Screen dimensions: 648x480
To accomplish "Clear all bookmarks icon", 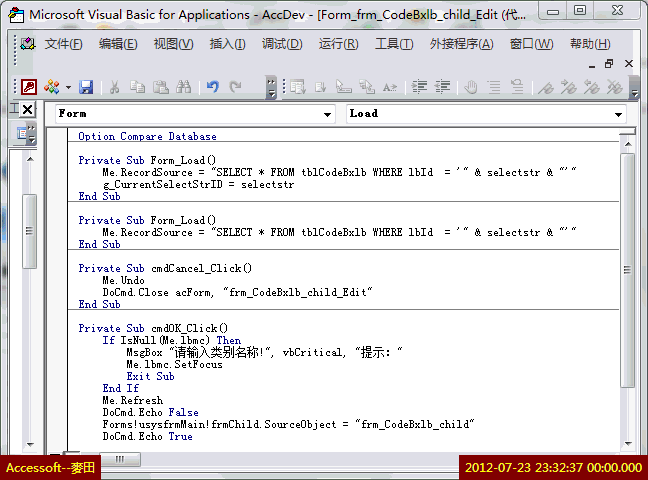I will click(x=615, y=87).
